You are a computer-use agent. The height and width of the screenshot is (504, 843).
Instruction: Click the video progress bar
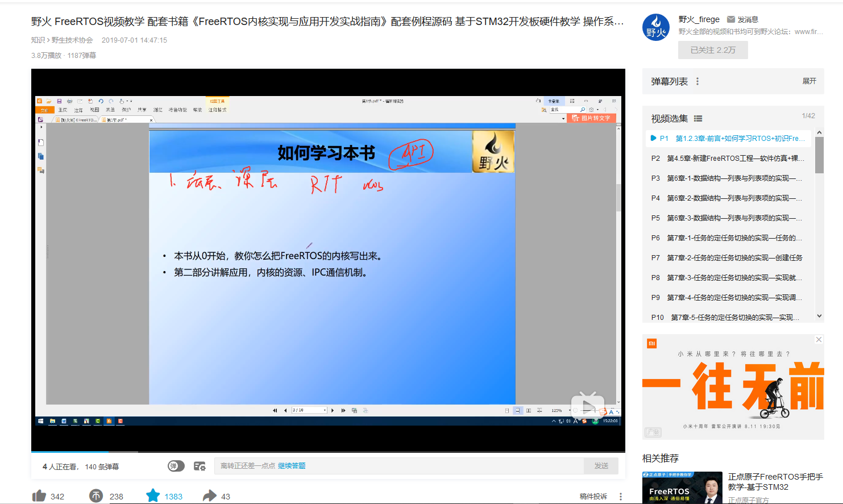(328, 452)
